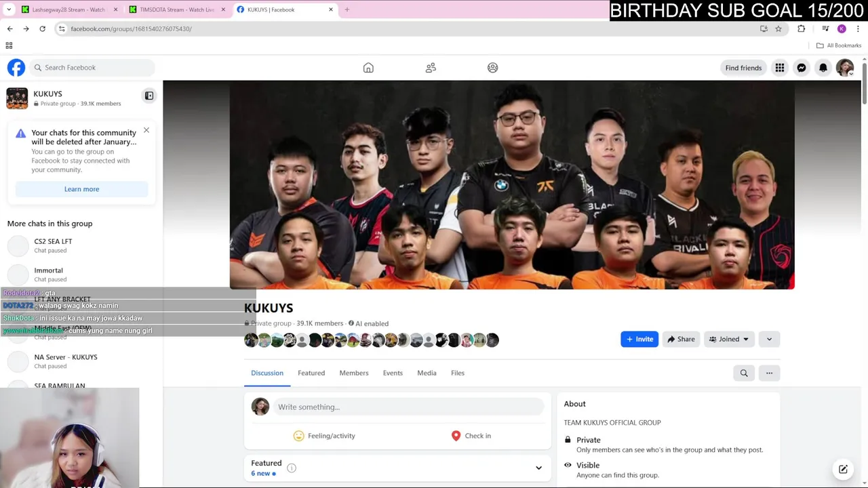The height and width of the screenshot is (488, 868).
Task: Open the Friends icon in top navigation
Action: (x=431, y=68)
